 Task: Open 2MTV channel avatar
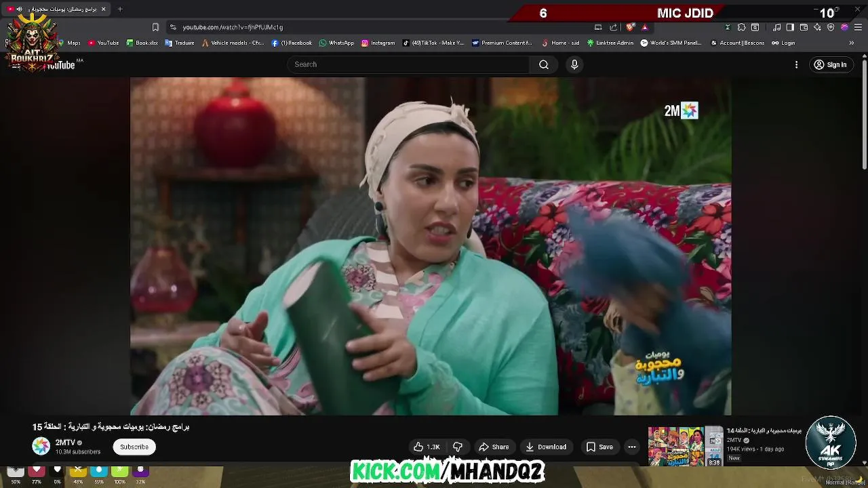coord(41,446)
